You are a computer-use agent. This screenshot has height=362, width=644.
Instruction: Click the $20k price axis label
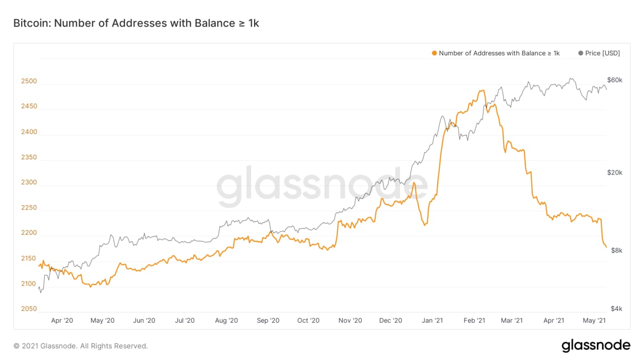pyautogui.click(x=615, y=172)
